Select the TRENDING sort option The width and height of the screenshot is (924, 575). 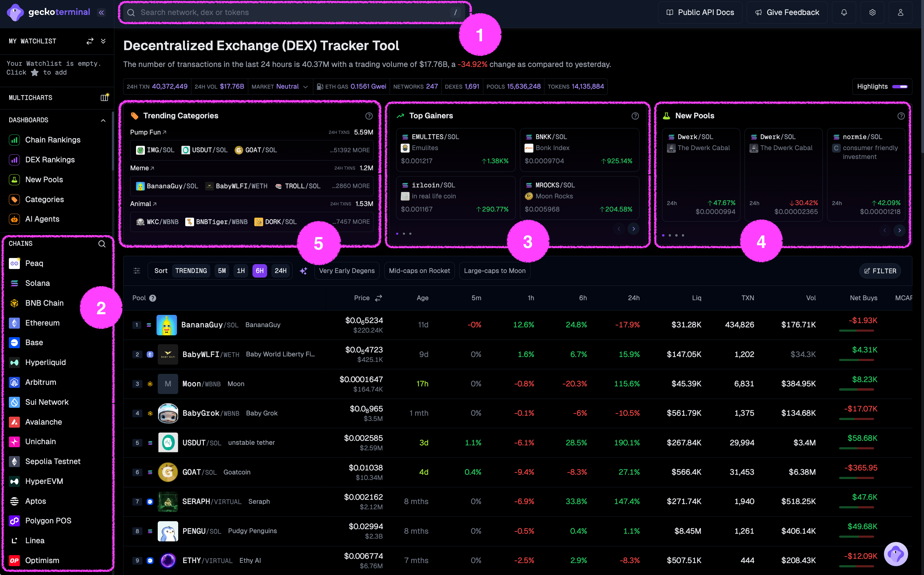coord(191,271)
